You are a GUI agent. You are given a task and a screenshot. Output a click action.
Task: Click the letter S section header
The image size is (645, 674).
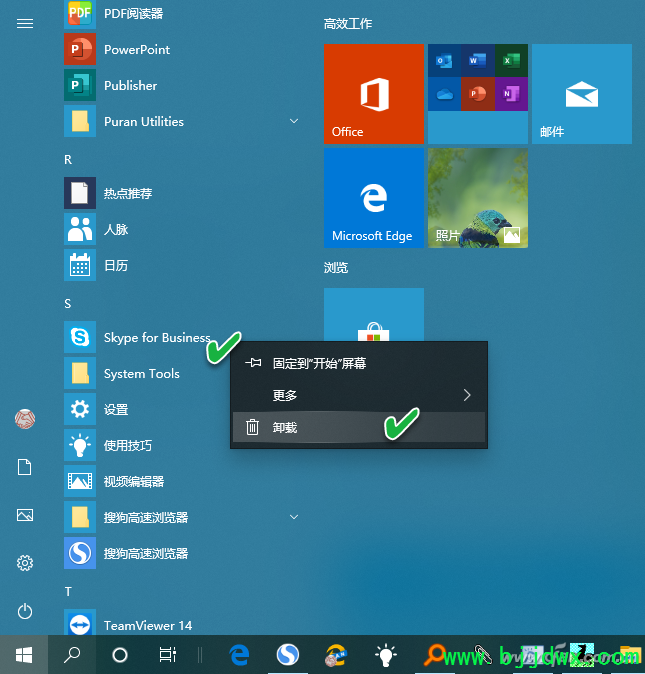[68, 304]
